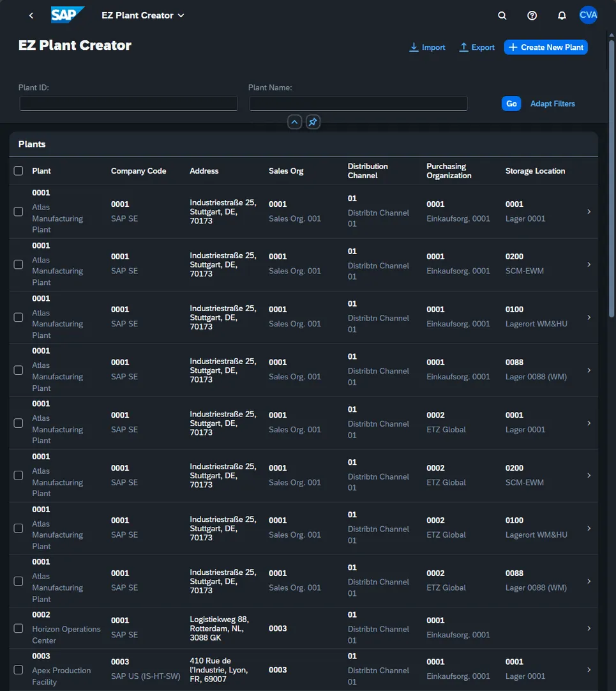The image size is (616, 691).
Task: Open Adapt Filters
Action: coord(553,103)
